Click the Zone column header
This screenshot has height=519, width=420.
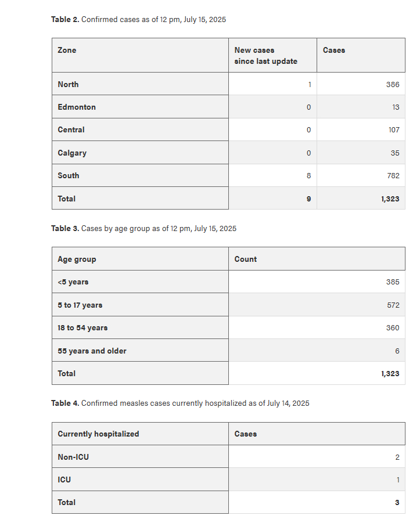67,51
